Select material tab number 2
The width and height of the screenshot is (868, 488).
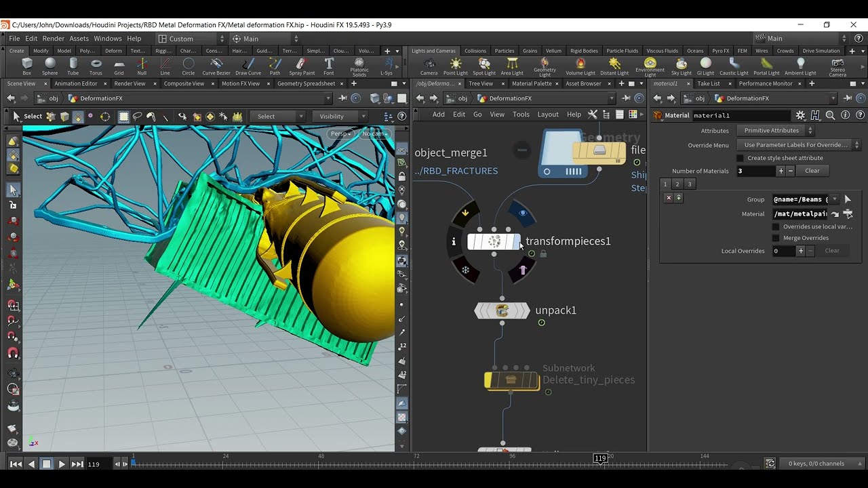677,184
